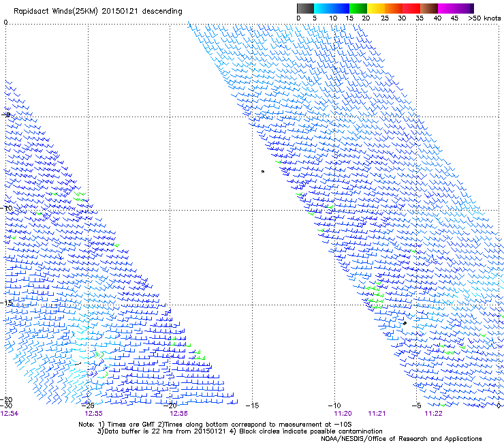Screen dimensions: 504x443
Task: Click the NOAA/NESDIS Office of Research credit
Action: tap(401, 439)
